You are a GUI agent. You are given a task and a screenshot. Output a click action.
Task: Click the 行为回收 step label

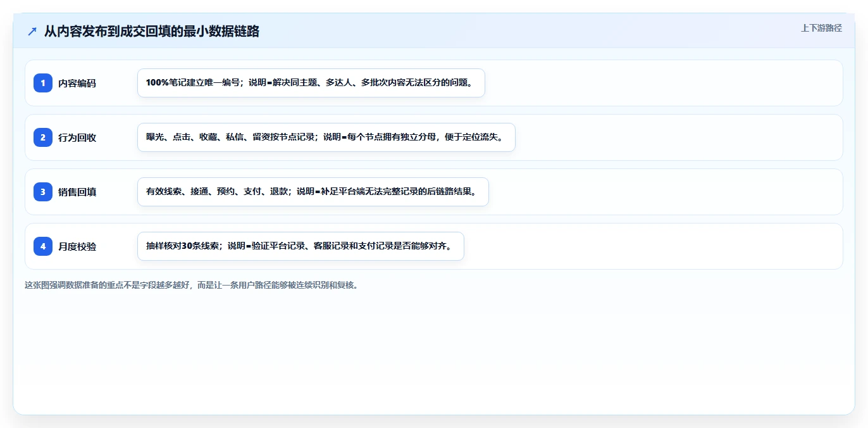coord(77,137)
